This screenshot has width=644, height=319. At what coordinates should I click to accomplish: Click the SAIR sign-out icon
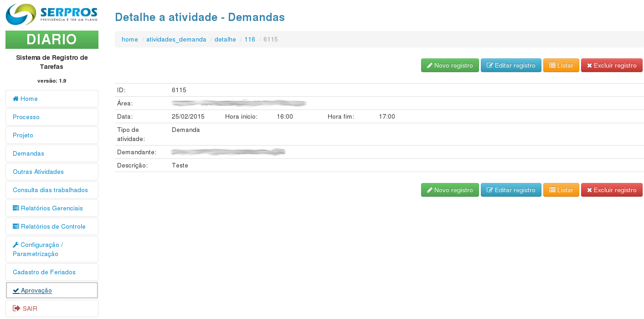[x=16, y=309]
